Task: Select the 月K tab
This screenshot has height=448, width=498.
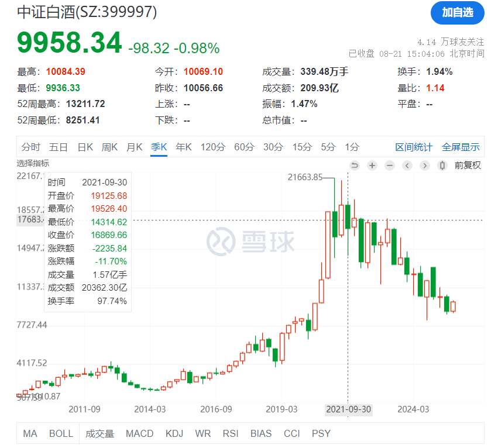Action: tap(135, 147)
